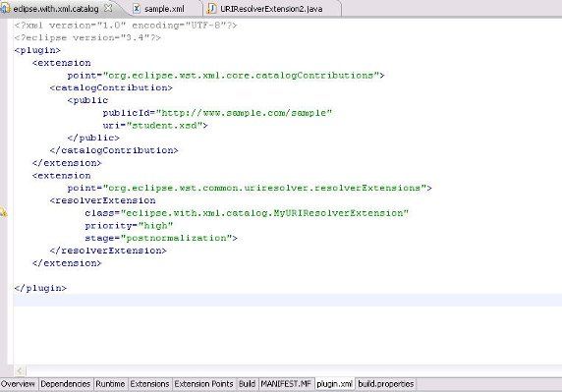Click the closing </public> tag
Image resolution: width=562 pixels, height=392 pixels.
(93, 138)
